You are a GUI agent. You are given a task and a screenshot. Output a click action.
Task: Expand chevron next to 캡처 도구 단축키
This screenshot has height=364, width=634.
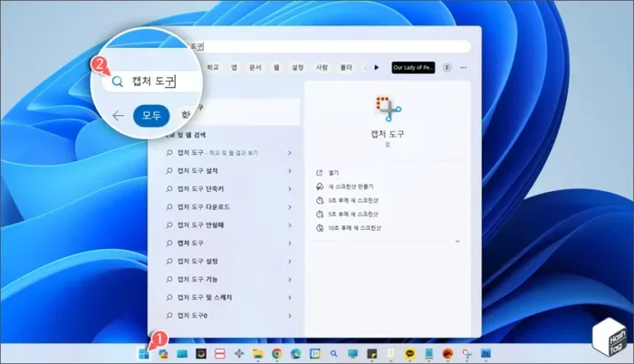(x=290, y=189)
